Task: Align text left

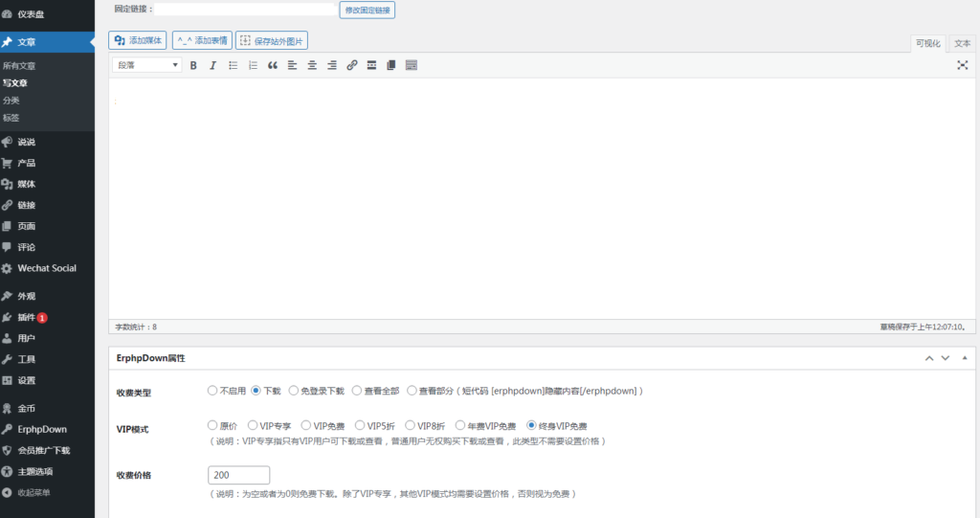Action: (292, 65)
